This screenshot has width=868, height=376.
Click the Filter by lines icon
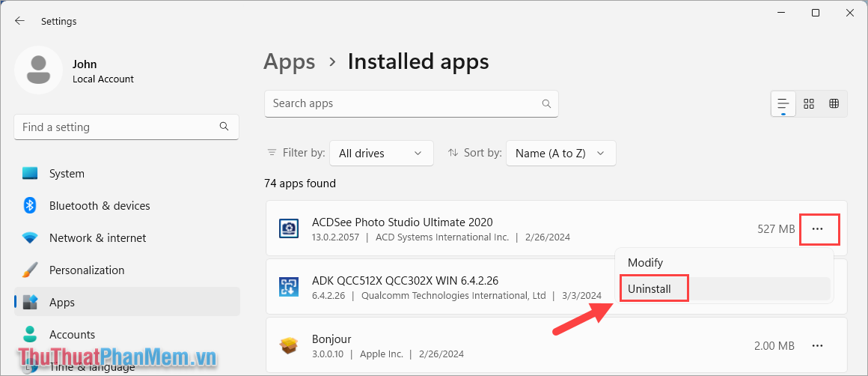272,152
